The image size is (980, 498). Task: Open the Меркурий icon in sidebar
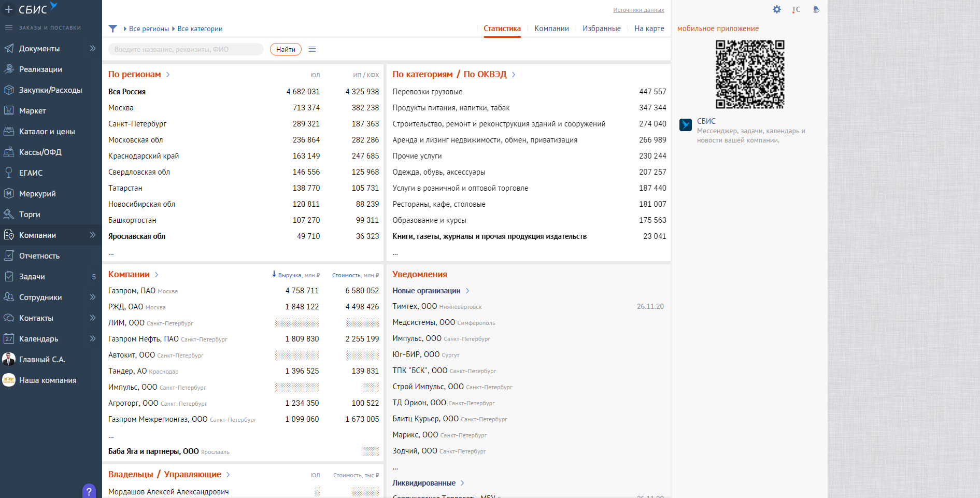click(9, 193)
